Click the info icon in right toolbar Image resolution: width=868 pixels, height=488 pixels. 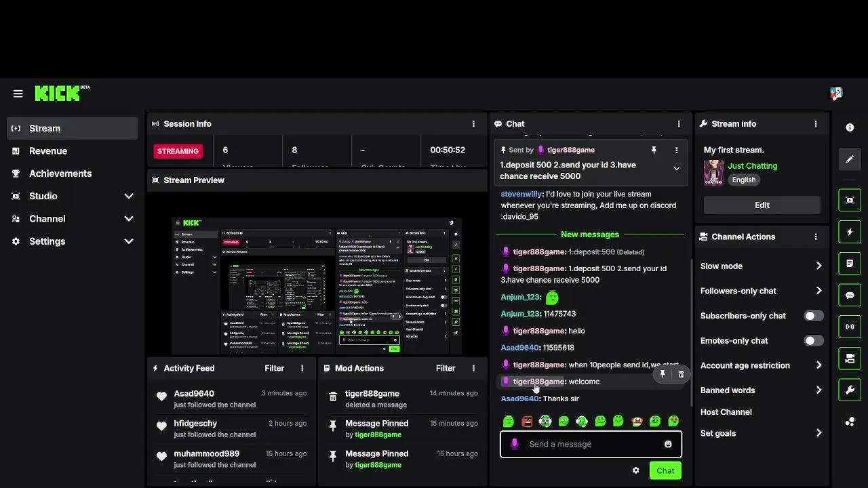(850, 127)
